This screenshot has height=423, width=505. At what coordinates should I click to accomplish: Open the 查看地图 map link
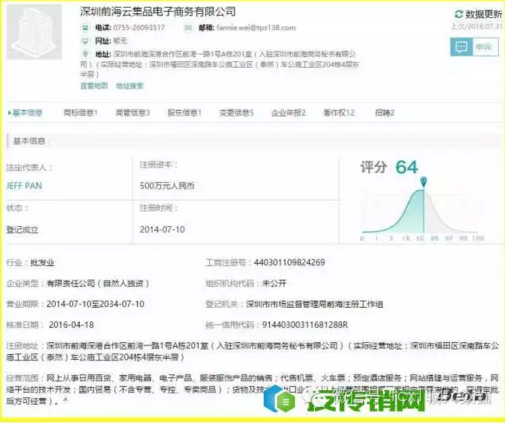[94, 86]
